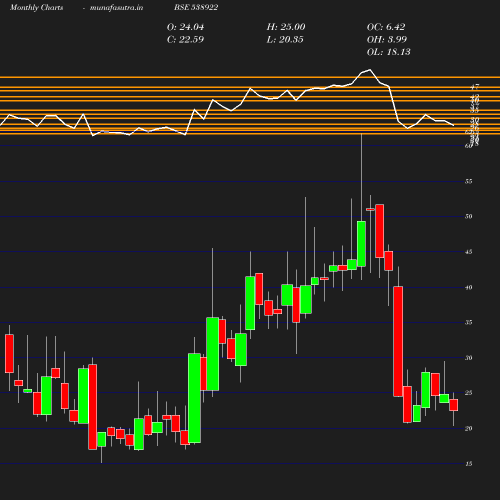500x500 pixels.
Task: Click the 'OC: 6.42' reading
Action: [386, 27]
